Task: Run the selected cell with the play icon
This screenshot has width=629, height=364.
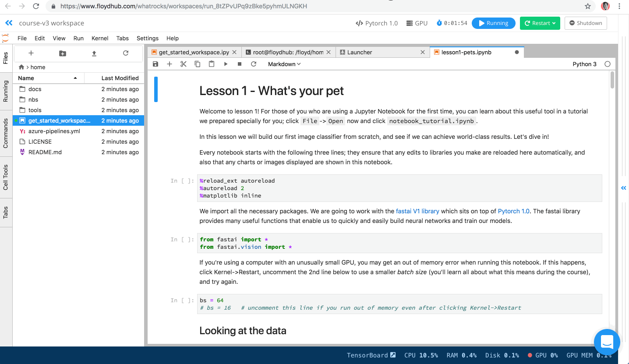Action: [x=226, y=64]
